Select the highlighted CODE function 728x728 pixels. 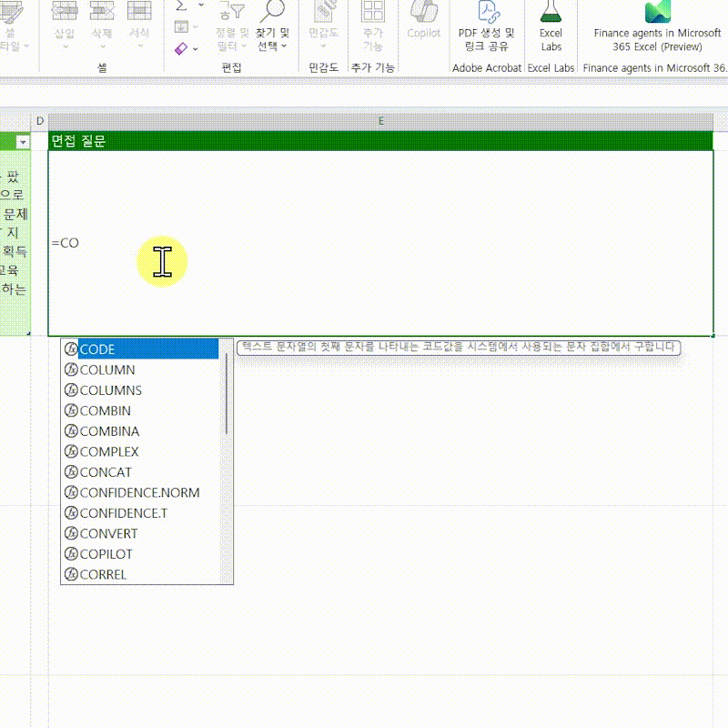pos(97,349)
